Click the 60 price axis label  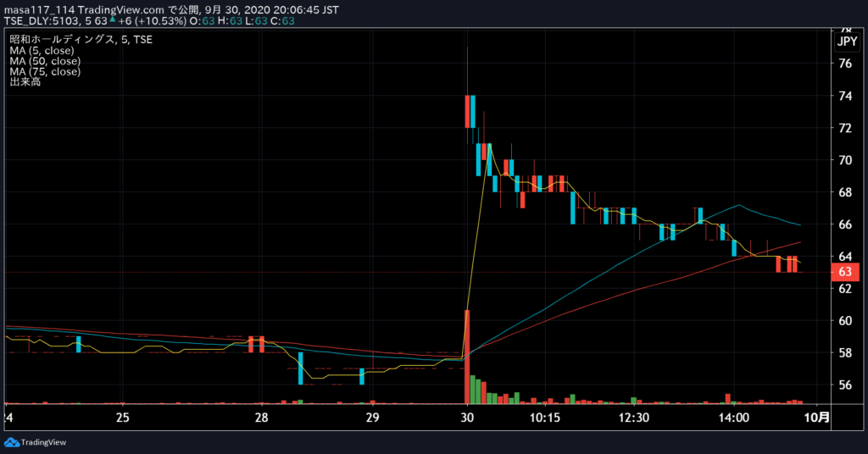[x=845, y=321]
